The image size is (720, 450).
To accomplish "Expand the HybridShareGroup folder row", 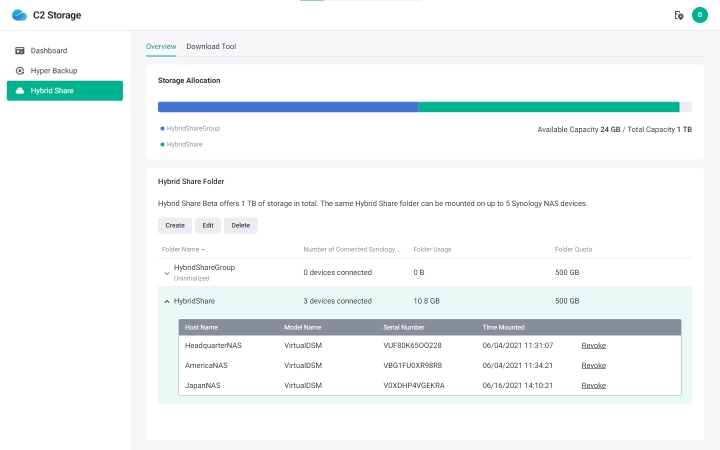I will click(x=167, y=273).
